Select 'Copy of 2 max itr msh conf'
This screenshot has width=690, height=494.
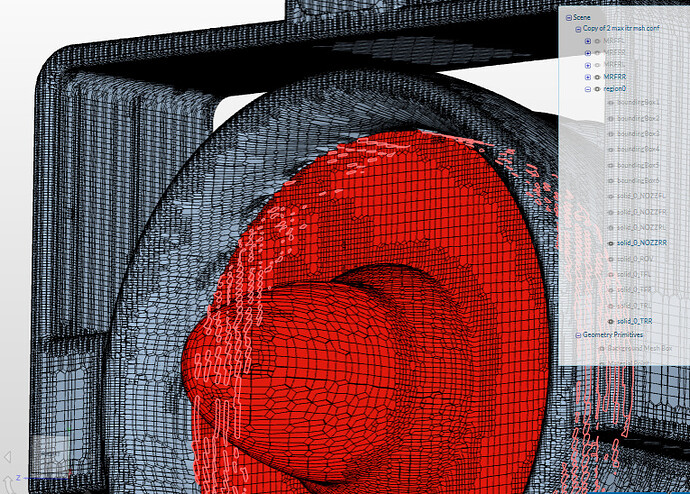tap(621, 28)
